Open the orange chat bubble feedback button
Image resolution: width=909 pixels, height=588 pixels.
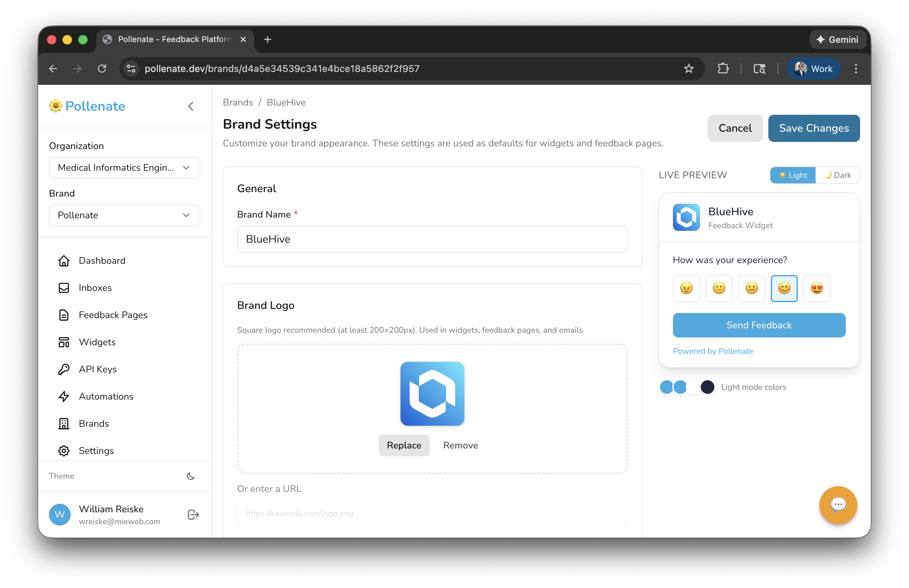click(x=838, y=505)
